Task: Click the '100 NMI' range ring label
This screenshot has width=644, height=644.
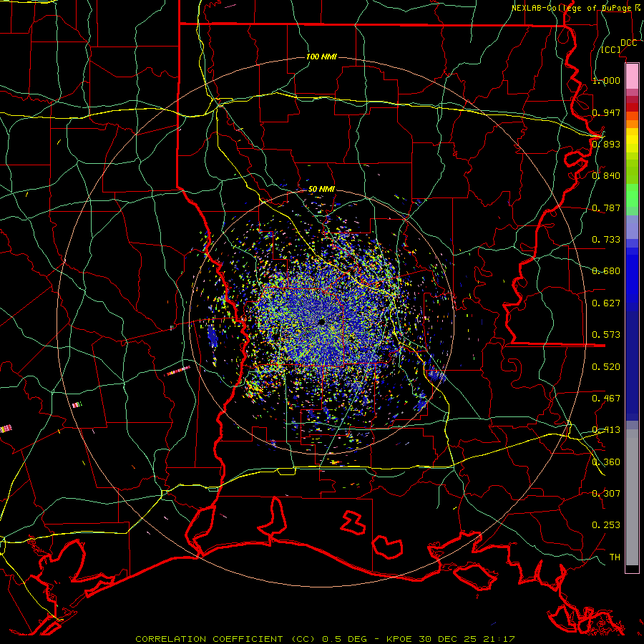Action: point(321,57)
